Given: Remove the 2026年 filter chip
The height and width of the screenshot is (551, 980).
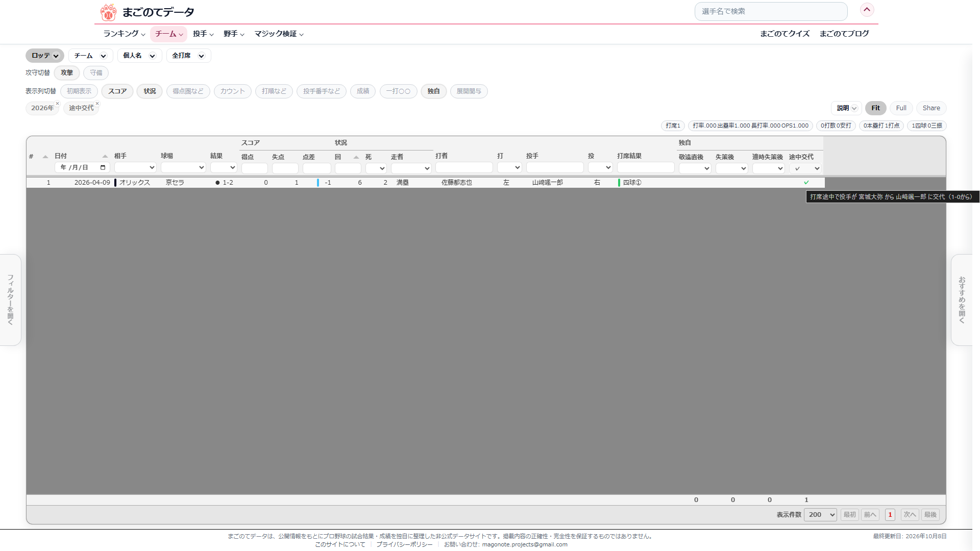Looking at the screenshot, I should point(57,104).
